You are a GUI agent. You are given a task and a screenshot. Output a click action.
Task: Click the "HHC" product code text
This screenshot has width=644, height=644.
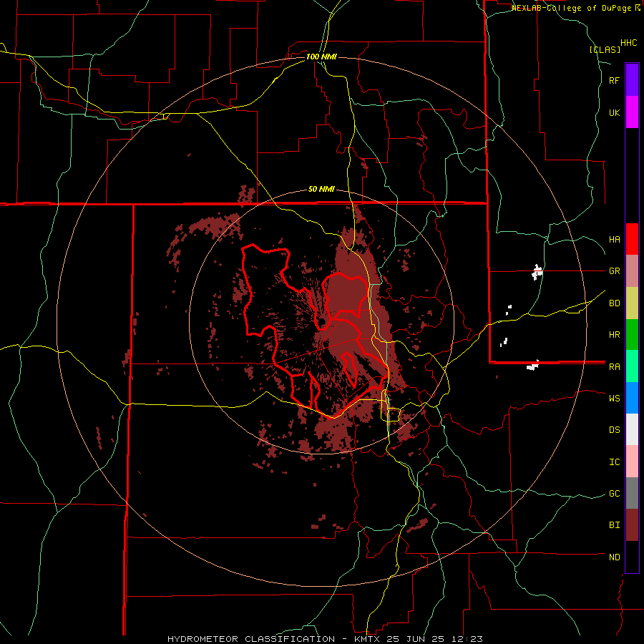point(629,43)
